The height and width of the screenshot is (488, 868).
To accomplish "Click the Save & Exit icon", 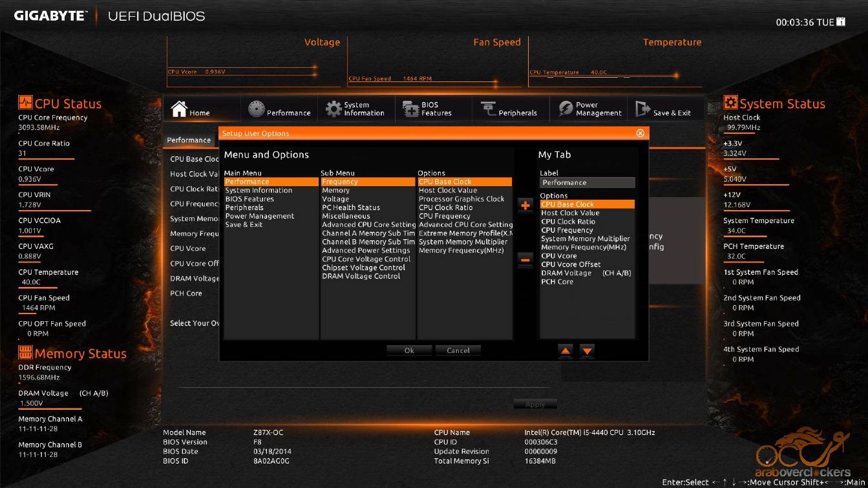I will tap(643, 109).
